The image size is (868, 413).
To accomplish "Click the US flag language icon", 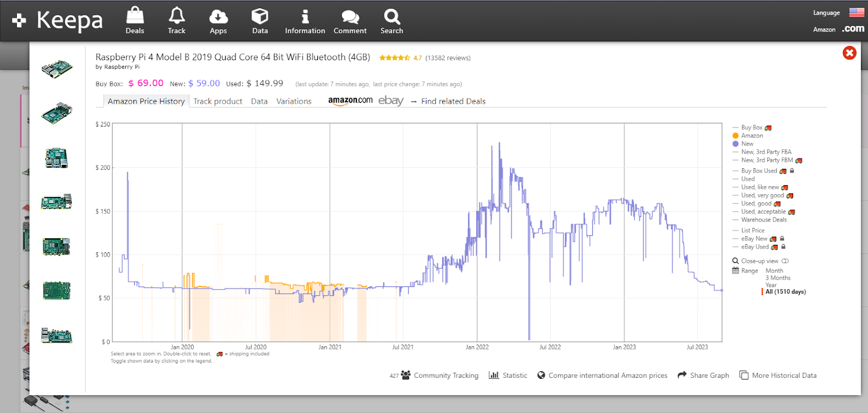I will [x=857, y=12].
